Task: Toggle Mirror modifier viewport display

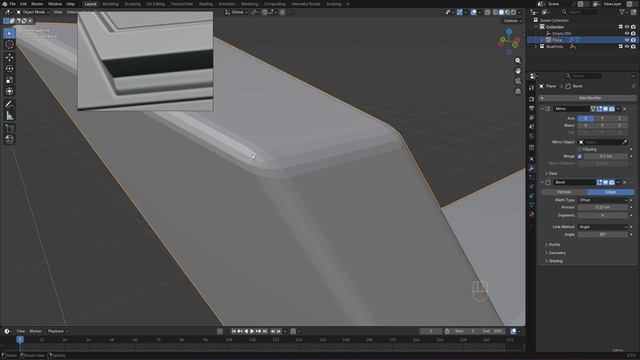Action: coord(605,109)
